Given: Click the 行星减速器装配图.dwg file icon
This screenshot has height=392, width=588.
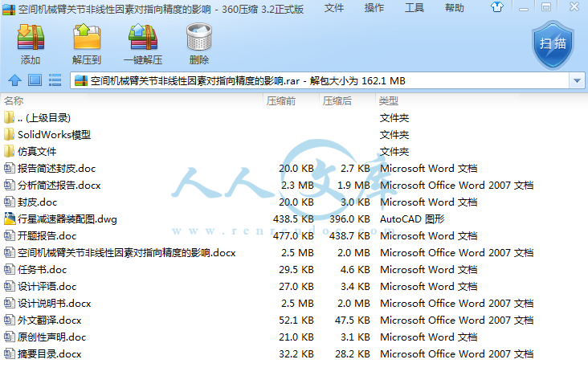Looking at the screenshot, I should [10, 218].
